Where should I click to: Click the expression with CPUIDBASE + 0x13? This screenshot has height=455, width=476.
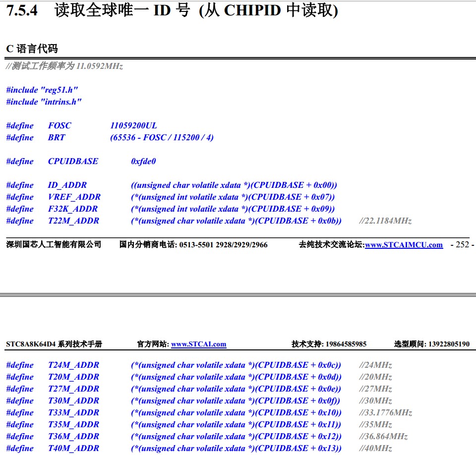tap(236, 448)
